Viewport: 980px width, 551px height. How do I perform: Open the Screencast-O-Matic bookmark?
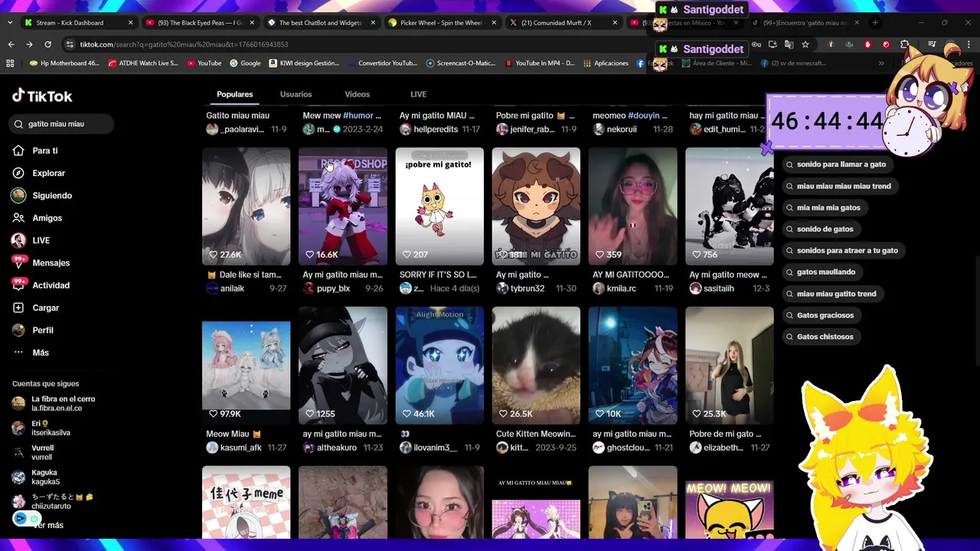tap(461, 64)
